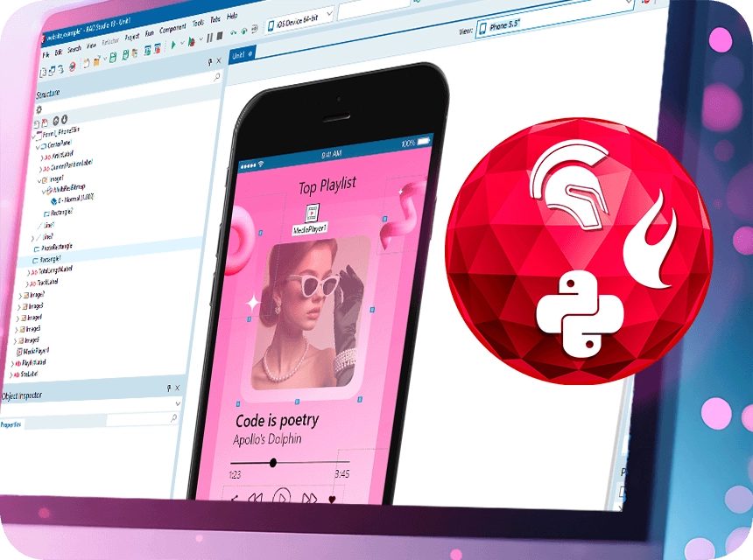Click the track progress slider knob
The width and height of the screenshot is (753, 560).
273,463
